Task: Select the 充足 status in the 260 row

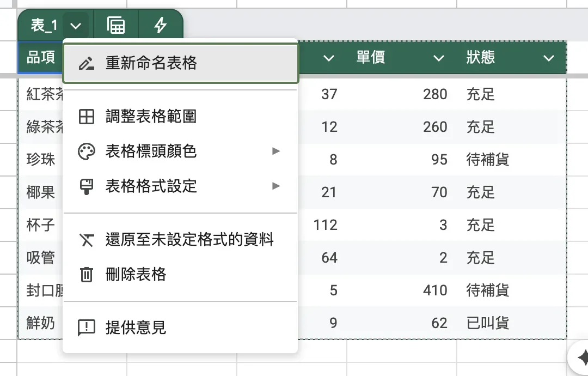Action: 511,126
